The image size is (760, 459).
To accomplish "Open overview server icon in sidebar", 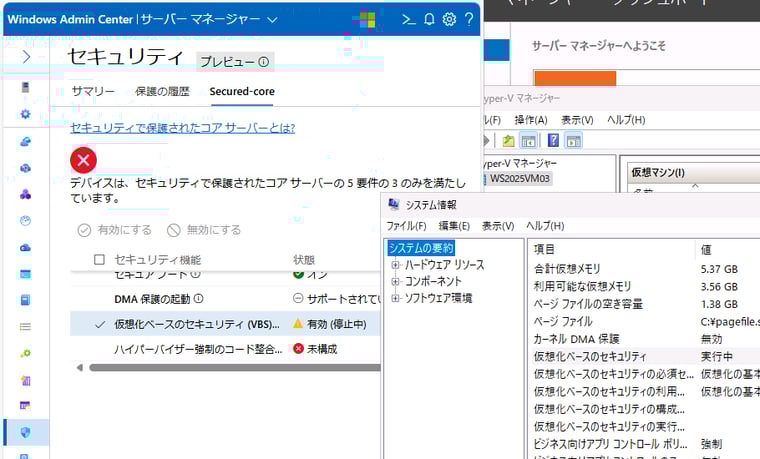I will point(25,87).
